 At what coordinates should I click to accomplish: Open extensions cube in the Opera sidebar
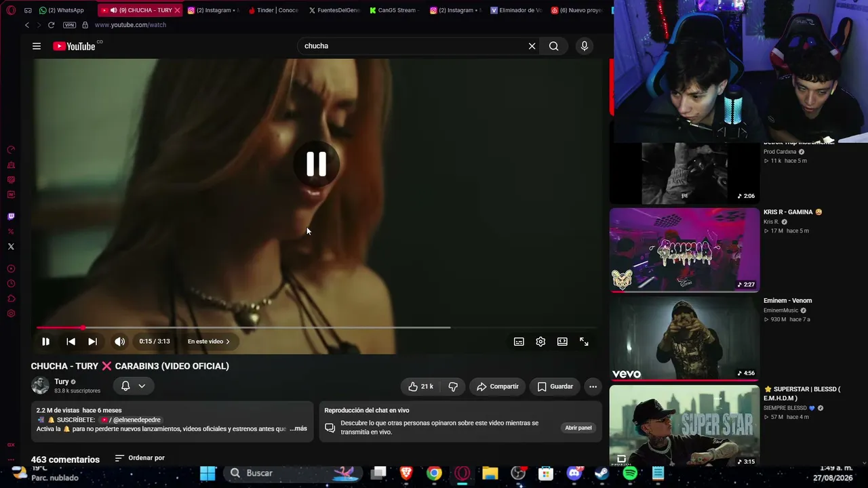coord(11,299)
